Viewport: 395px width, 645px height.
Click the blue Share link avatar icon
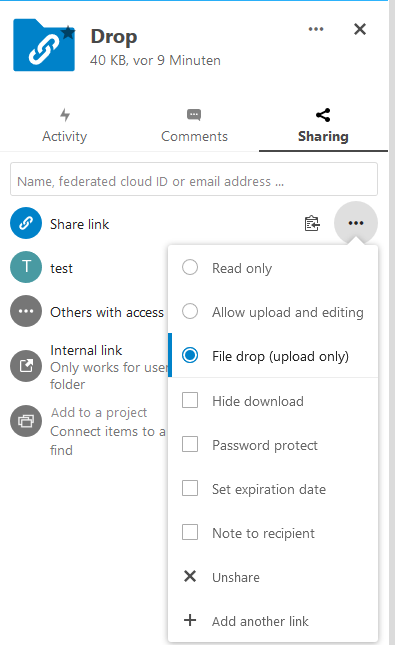[x=26, y=223]
